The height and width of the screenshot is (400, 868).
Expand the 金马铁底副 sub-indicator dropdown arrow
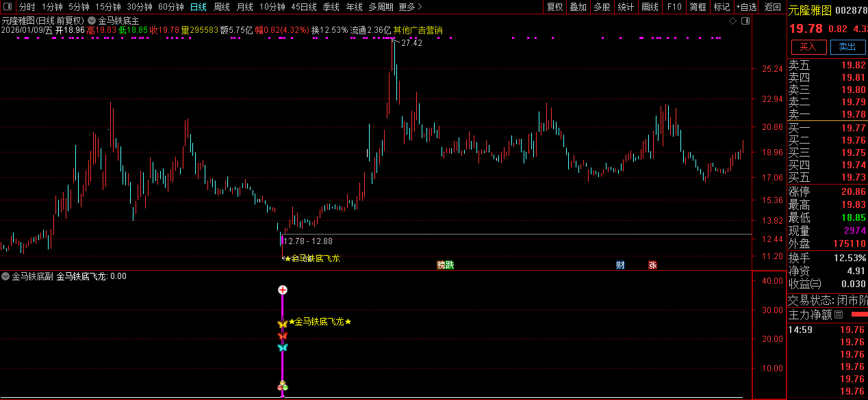(5, 276)
